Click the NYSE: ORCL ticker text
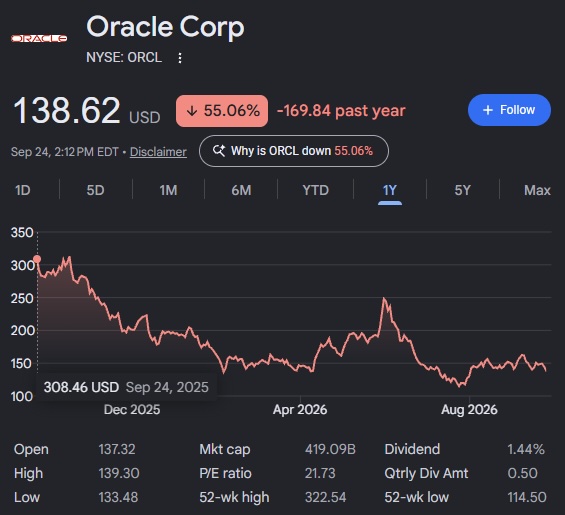The height and width of the screenshot is (515, 565). [124, 58]
